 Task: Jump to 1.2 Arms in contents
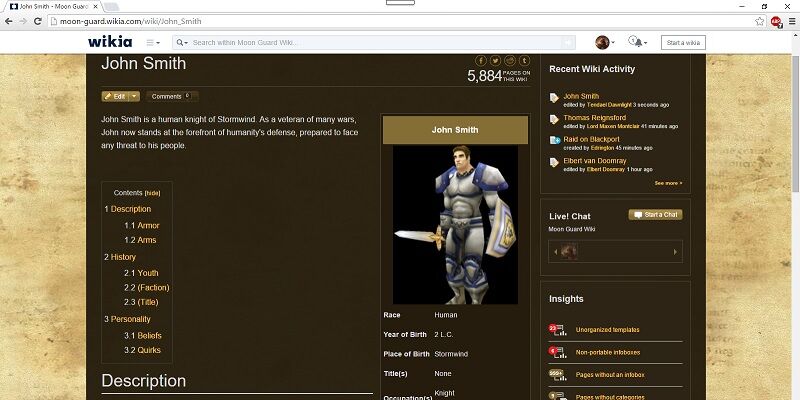click(140, 240)
